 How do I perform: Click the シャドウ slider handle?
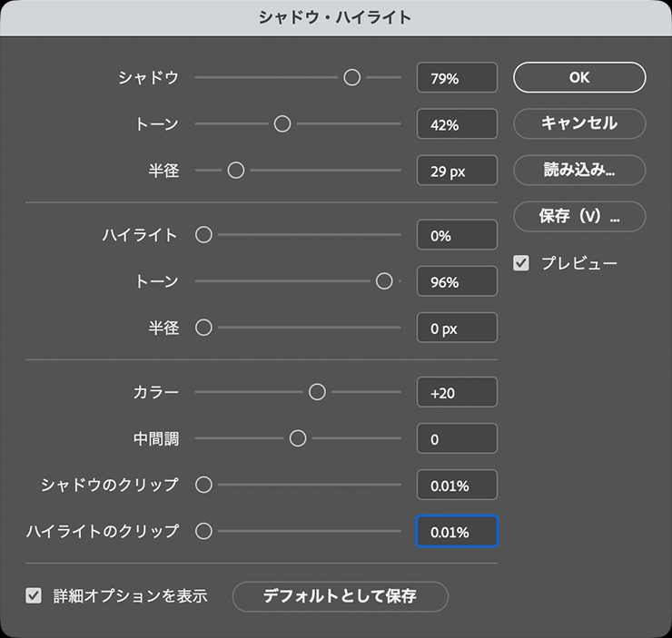pos(352,78)
